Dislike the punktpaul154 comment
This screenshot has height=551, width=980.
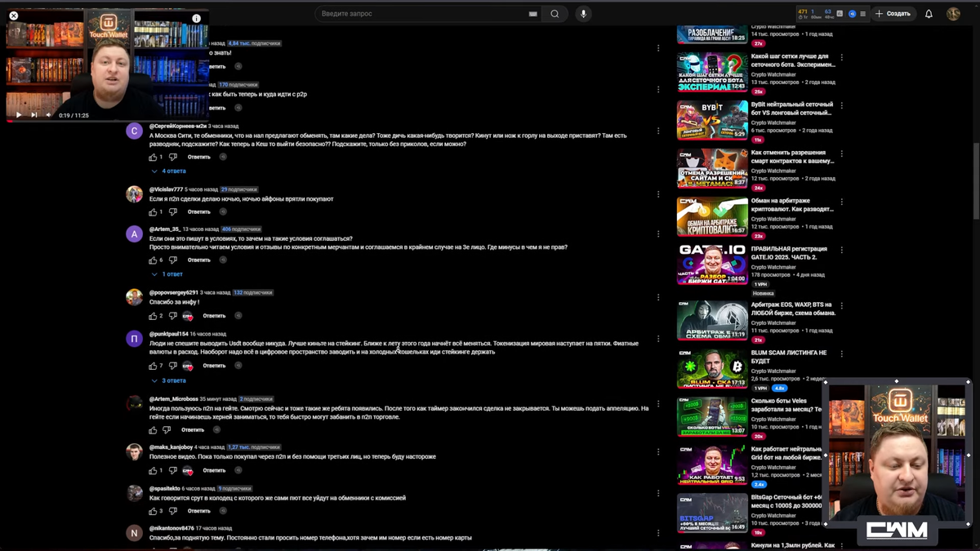pos(174,366)
